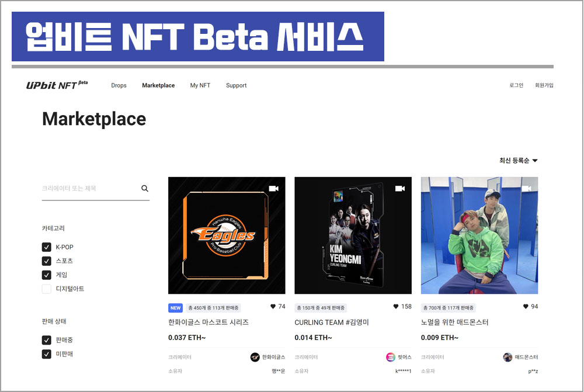Click the 매드몬스터 creator name
The image size is (584, 392).
pos(526,358)
